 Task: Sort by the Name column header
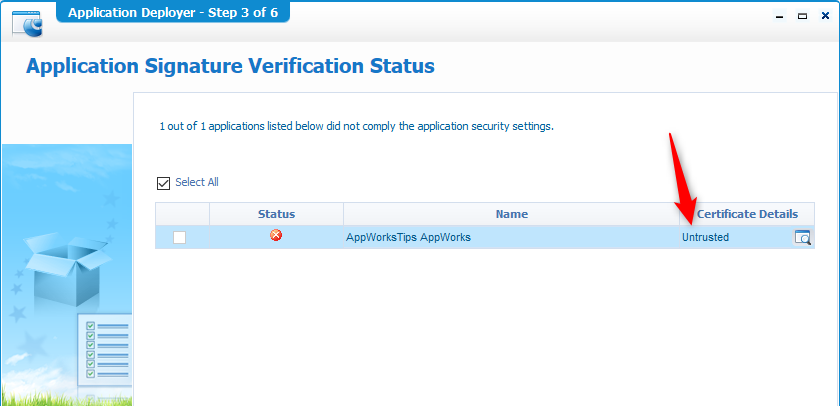click(x=511, y=214)
